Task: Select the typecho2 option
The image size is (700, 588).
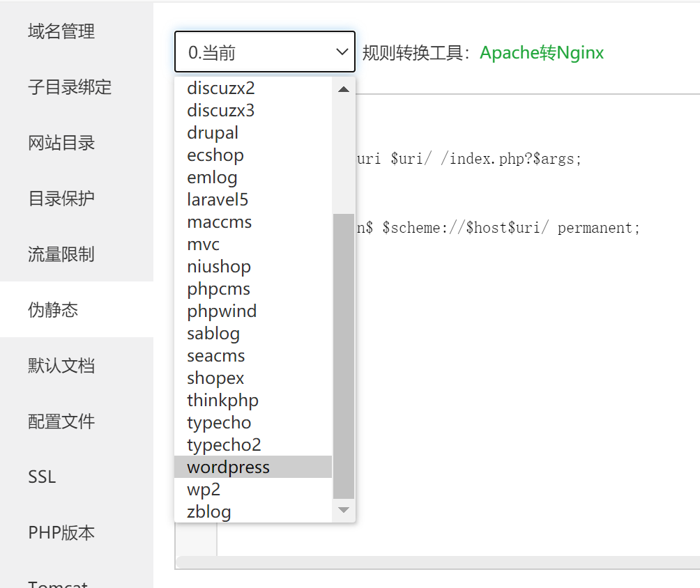Action: (224, 445)
